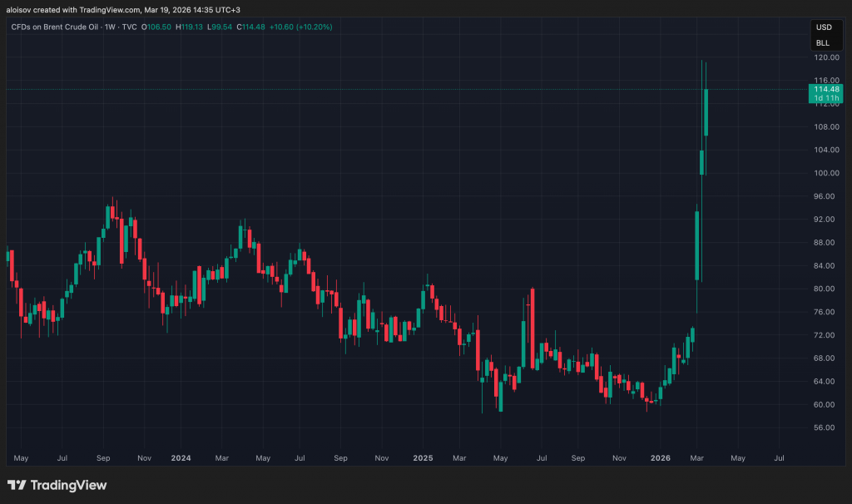Screen dimensions: 852x504
Task: Click the low value L99.54
Action: [x=220, y=27]
